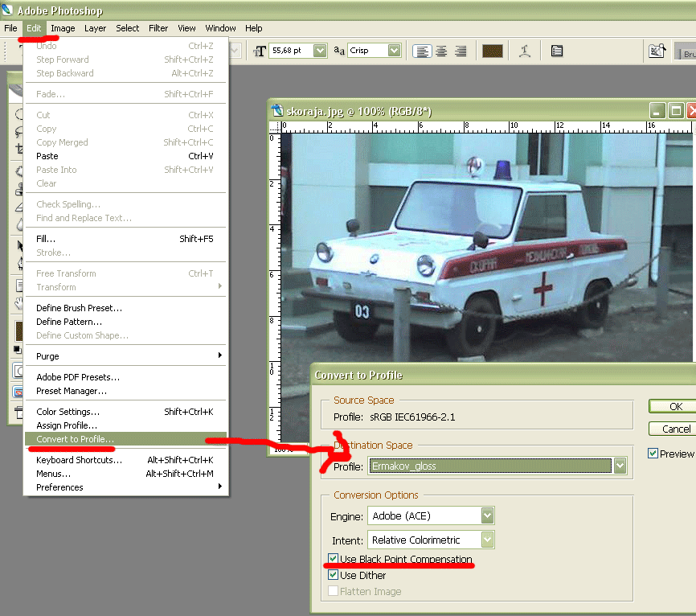Image resolution: width=696 pixels, height=616 pixels.
Task: Choose Define Pattern... menu item
Action: tap(125, 322)
